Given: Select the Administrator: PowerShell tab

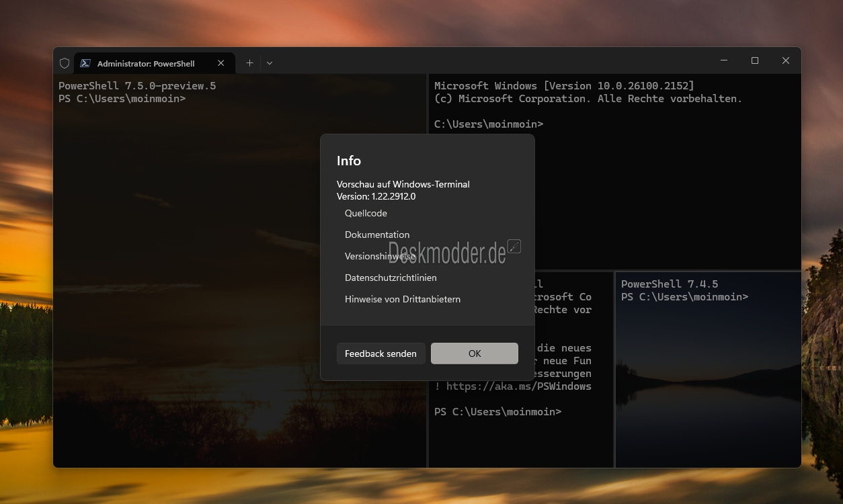Looking at the screenshot, I should [x=154, y=63].
